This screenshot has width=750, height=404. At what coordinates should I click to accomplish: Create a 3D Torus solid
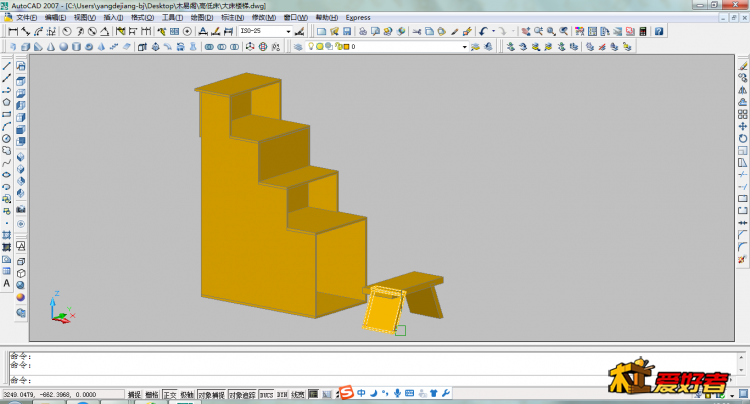[x=88, y=47]
